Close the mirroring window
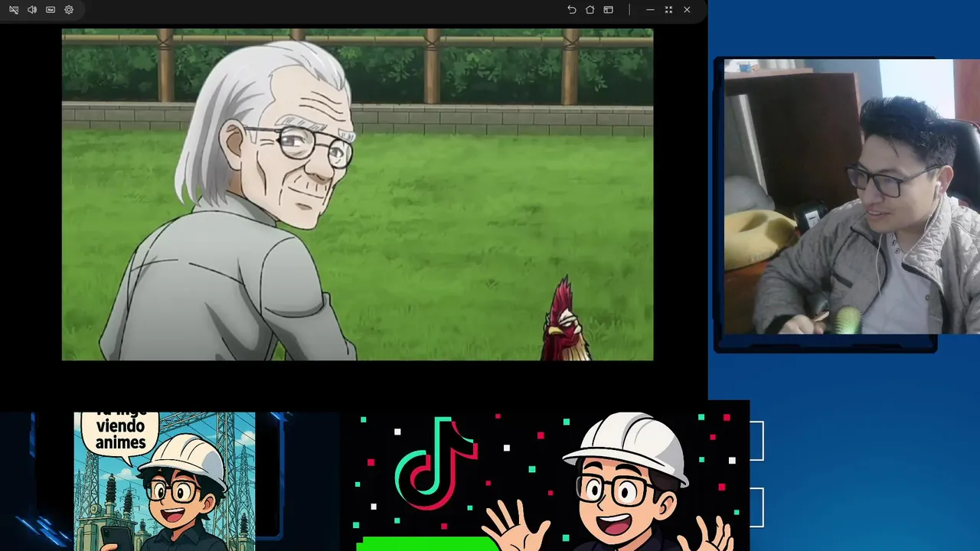Image resolution: width=980 pixels, height=551 pixels. [x=687, y=10]
